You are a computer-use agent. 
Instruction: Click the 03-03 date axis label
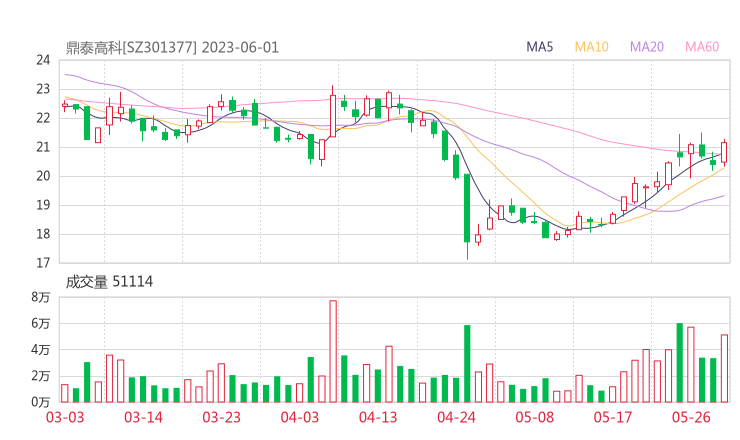(x=65, y=418)
